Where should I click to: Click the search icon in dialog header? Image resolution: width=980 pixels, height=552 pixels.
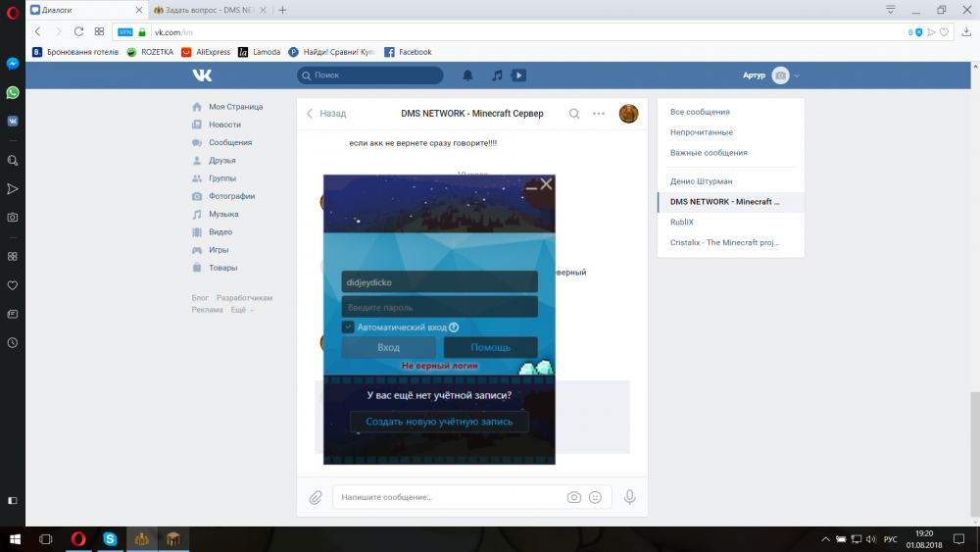pyautogui.click(x=574, y=114)
